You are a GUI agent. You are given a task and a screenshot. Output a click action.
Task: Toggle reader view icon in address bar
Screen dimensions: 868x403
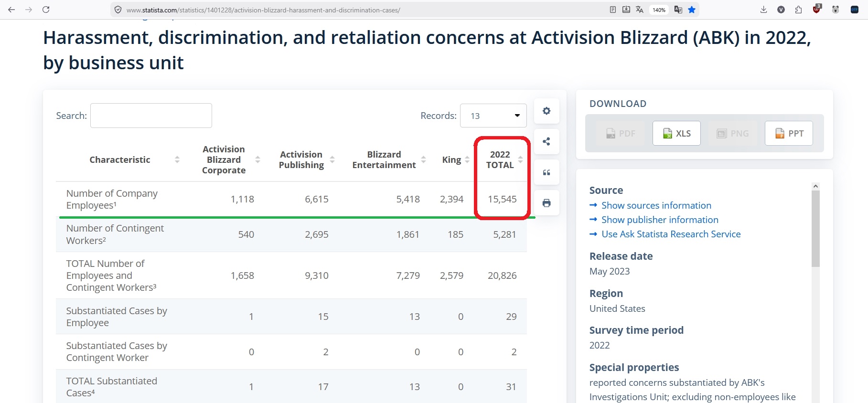point(613,10)
